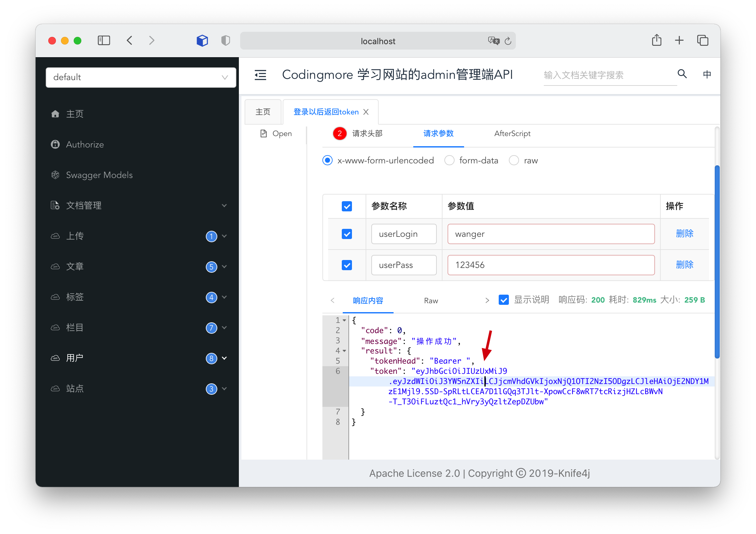
Task: Close the 登录以后返回token tab
Action: pyautogui.click(x=366, y=112)
